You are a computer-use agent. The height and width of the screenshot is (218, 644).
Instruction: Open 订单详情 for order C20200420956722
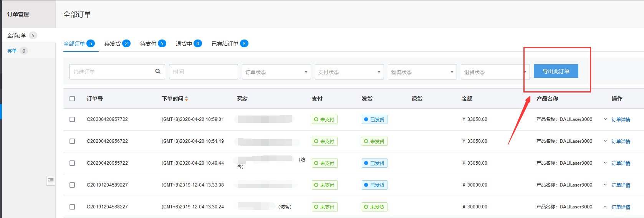coord(621,141)
